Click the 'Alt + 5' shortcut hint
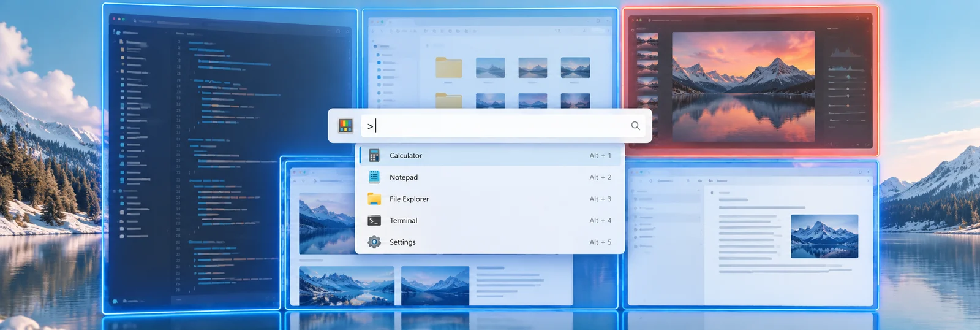Viewport: 980px width, 330px height. [600, 242]
